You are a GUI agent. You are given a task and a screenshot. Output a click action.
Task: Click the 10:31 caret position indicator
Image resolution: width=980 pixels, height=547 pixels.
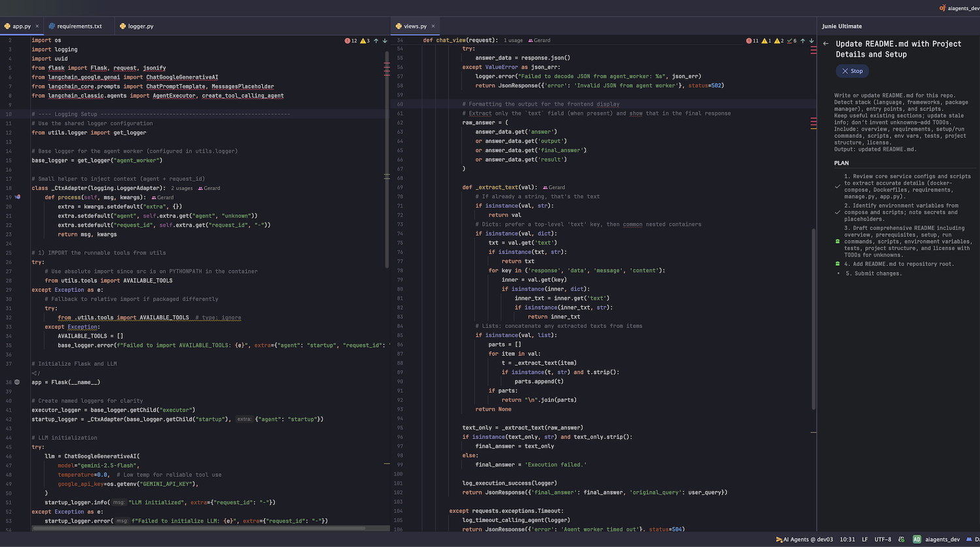[847, 539]
